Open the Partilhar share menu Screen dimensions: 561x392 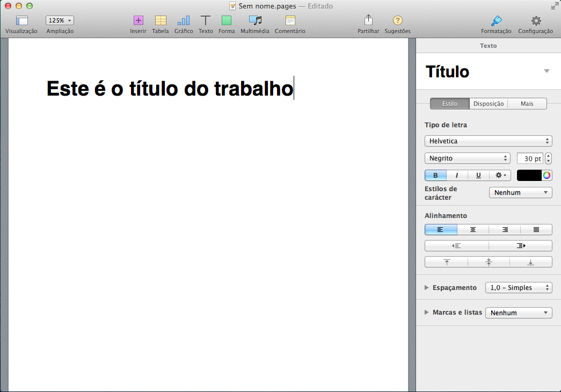368,20
